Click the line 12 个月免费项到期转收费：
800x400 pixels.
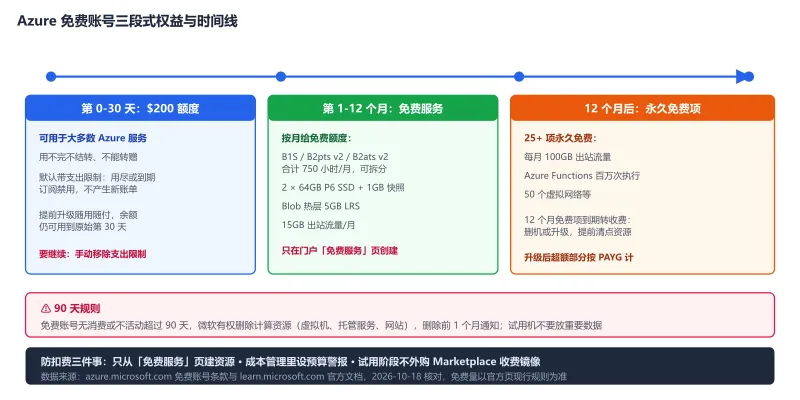pyautogui.click(x=578, y=220)
